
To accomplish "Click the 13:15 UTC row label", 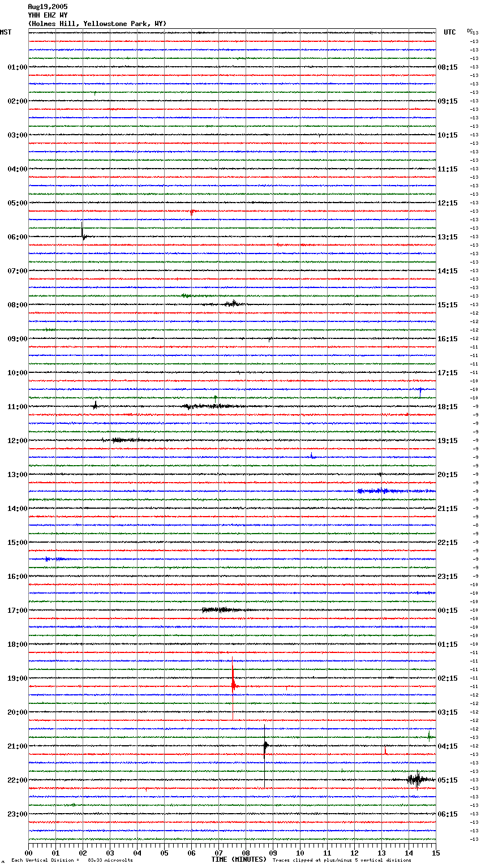I will click(x=448, y=237).
